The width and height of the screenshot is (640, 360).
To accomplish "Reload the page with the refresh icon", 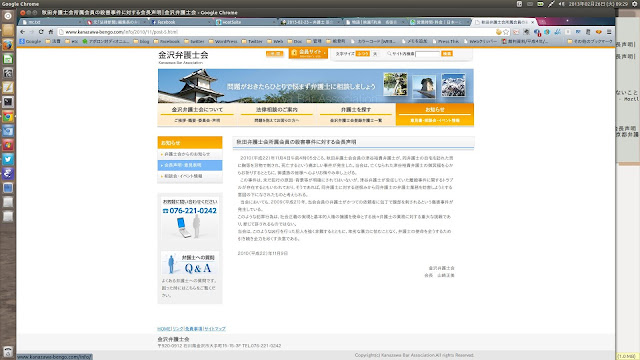I will tap(41, 32).
